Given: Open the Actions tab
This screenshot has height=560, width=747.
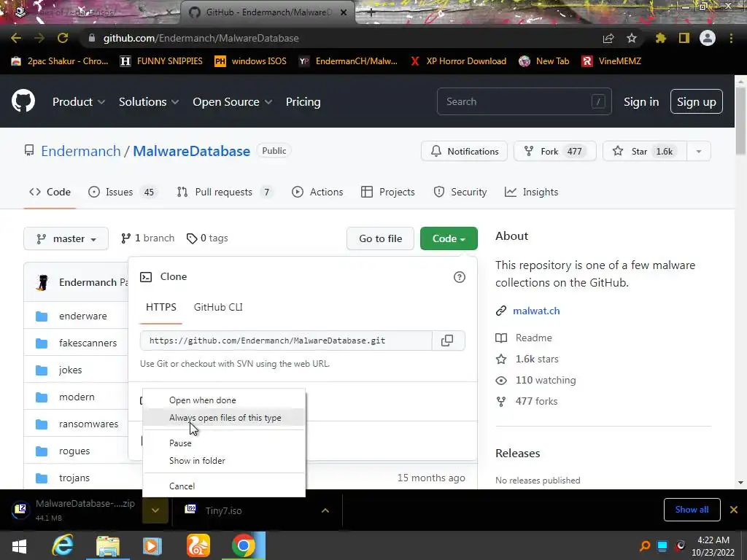Looking at the screenshot, I should pos(317,192).
